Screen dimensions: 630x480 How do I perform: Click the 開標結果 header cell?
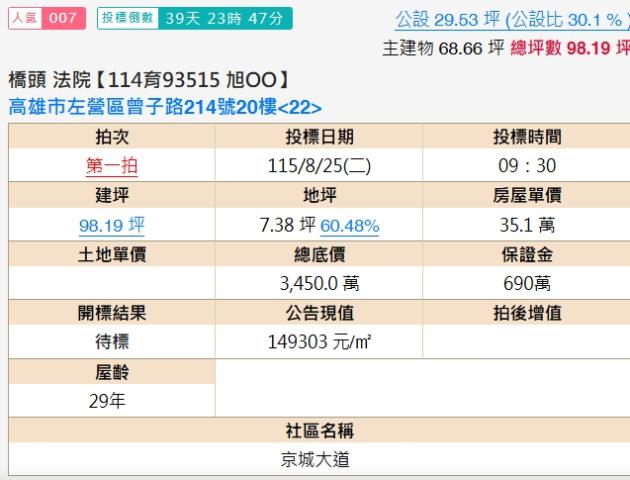[112, 313]
